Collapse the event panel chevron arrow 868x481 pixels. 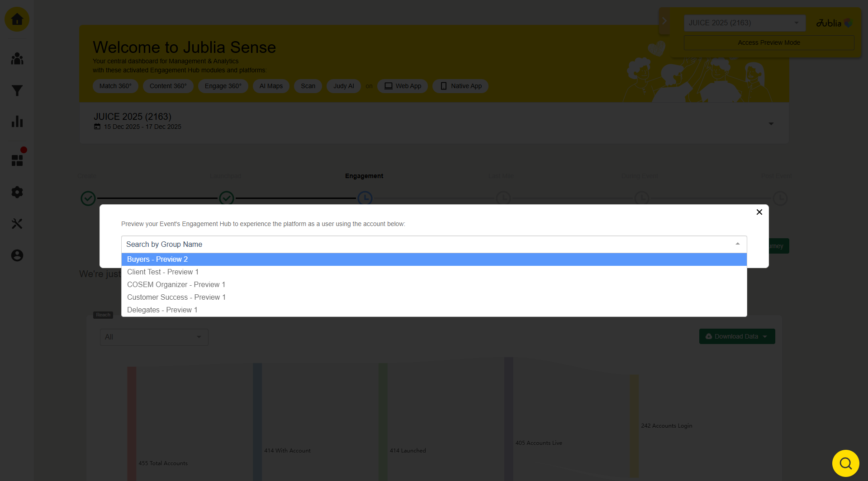click(664, 21)
